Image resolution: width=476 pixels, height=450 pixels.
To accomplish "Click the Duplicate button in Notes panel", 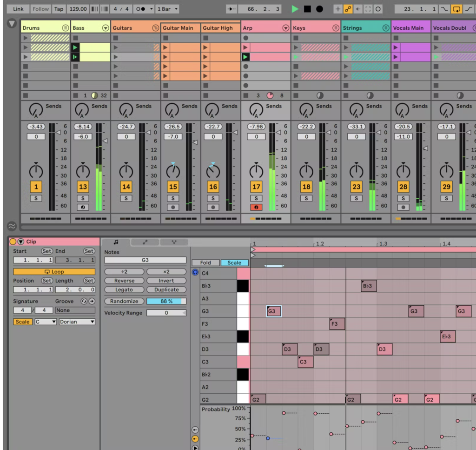I will (x=166, y=289).
